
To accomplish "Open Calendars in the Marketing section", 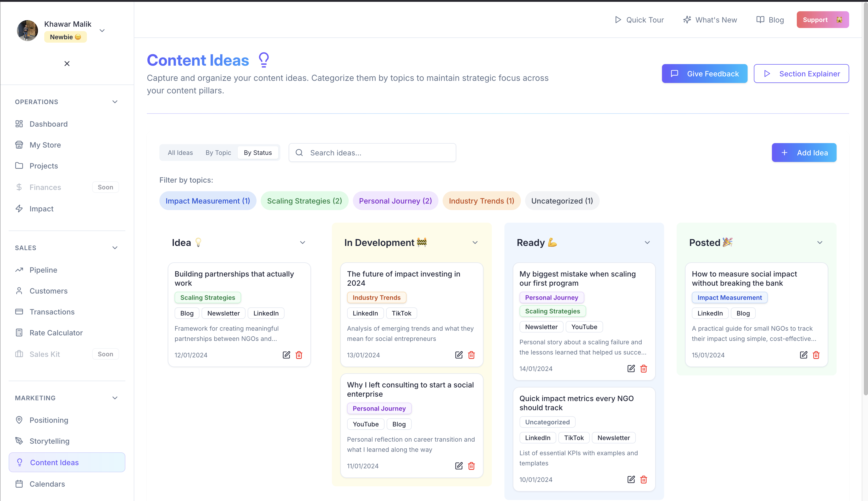I will click(x=47, y=484).
